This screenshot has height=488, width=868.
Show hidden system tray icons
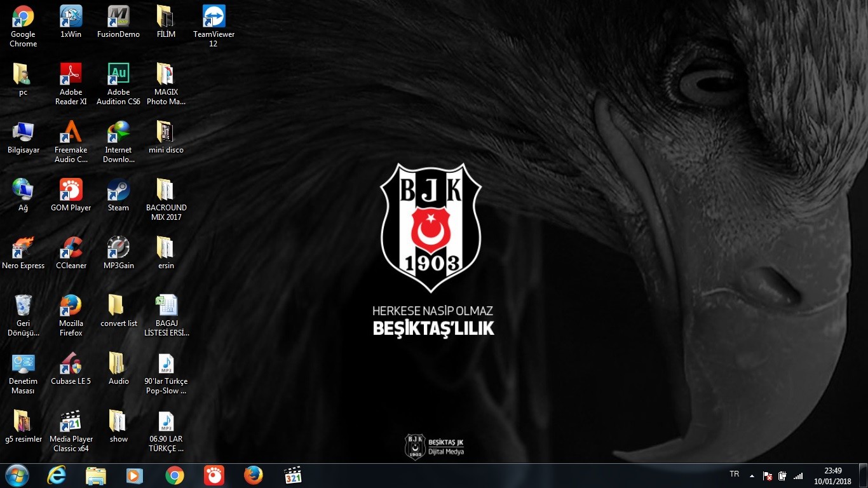point(752,475)
